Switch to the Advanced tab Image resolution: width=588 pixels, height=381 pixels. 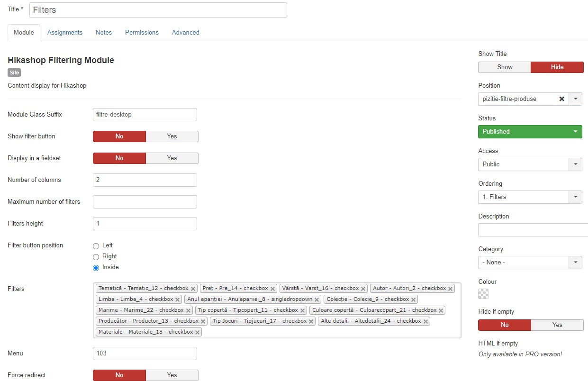185,32
